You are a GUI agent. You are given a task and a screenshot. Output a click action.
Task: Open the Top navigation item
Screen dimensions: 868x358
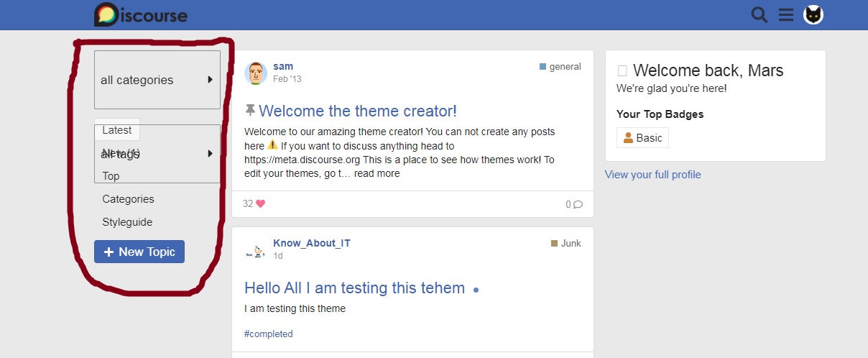pos(111,176)
